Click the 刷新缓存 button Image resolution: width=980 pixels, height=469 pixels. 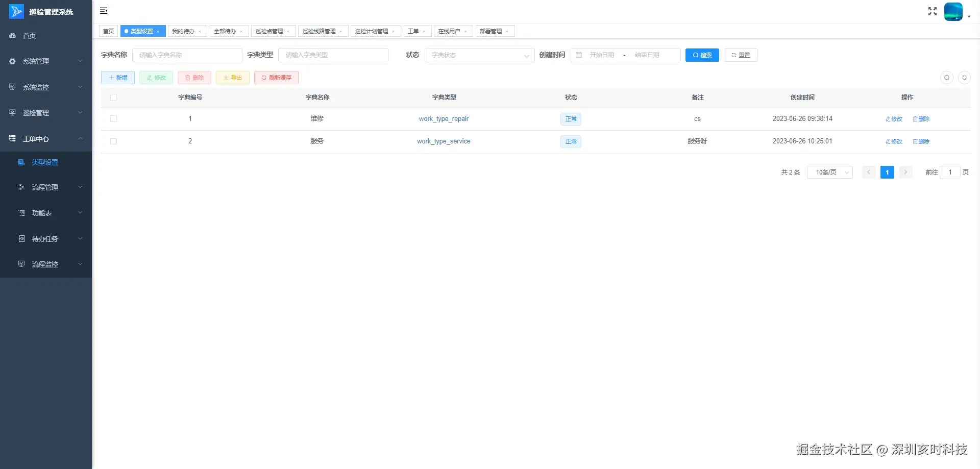coord(276,78)
